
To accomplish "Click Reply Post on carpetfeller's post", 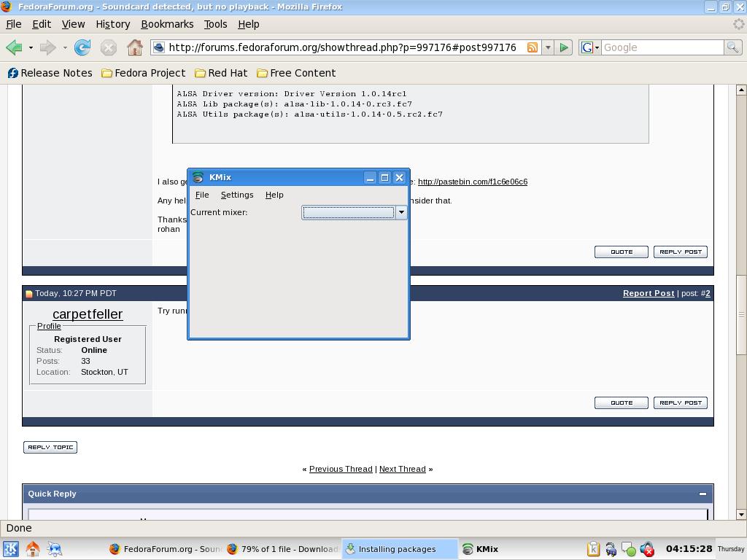I will (681, 402).
